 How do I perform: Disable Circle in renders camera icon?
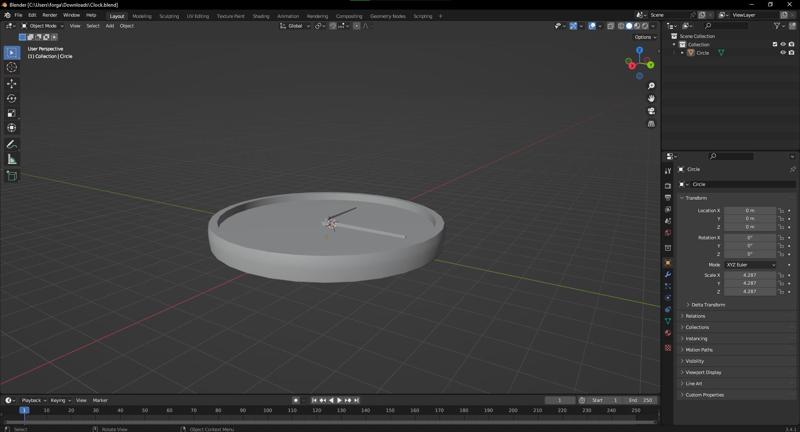791,53
